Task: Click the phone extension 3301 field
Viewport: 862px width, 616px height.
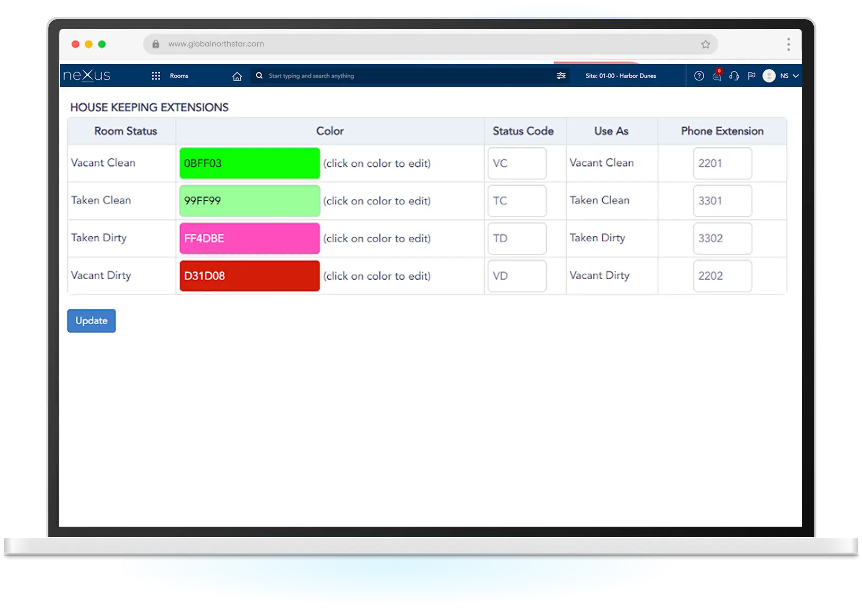Action: tap(722, 200)
